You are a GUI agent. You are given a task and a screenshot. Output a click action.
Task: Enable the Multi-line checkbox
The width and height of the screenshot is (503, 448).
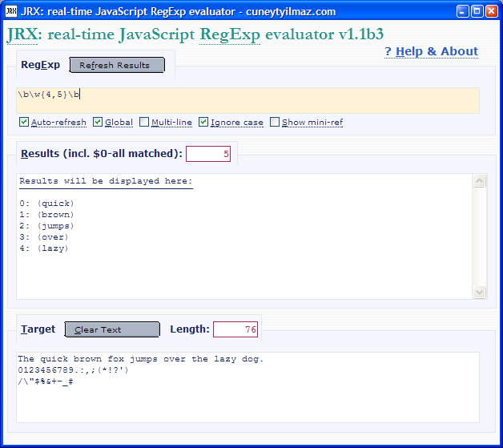coord(144,123)
